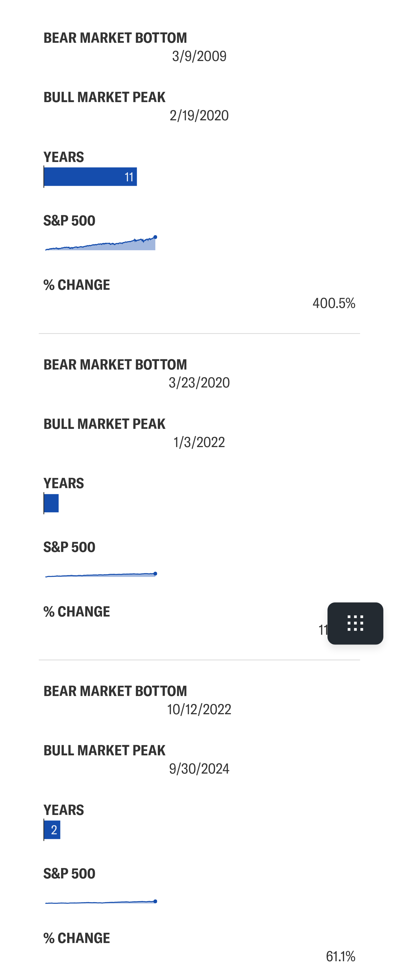Click the last % CHANGE label
The image size is (398, 980).
coord(77,938)
